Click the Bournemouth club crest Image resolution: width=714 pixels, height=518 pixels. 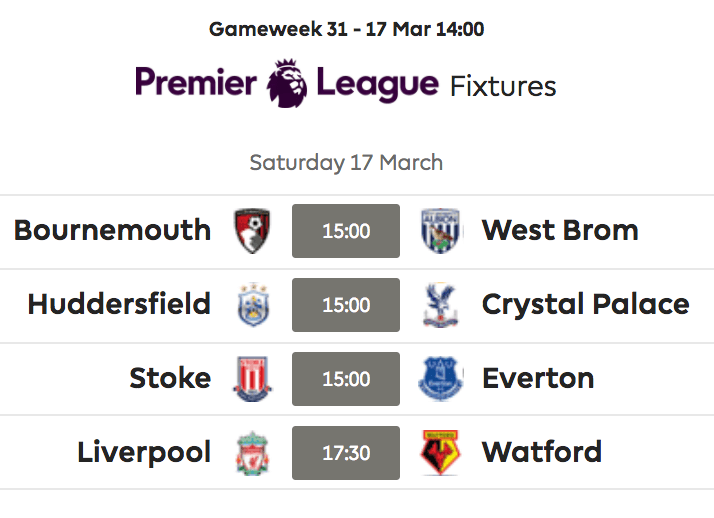pyautogui.click(x=252, y=231)
